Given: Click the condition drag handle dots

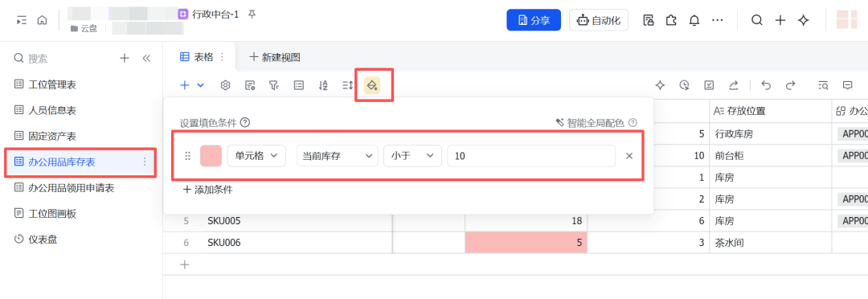Looking at the screenshot, I should [x=187, y=156].
